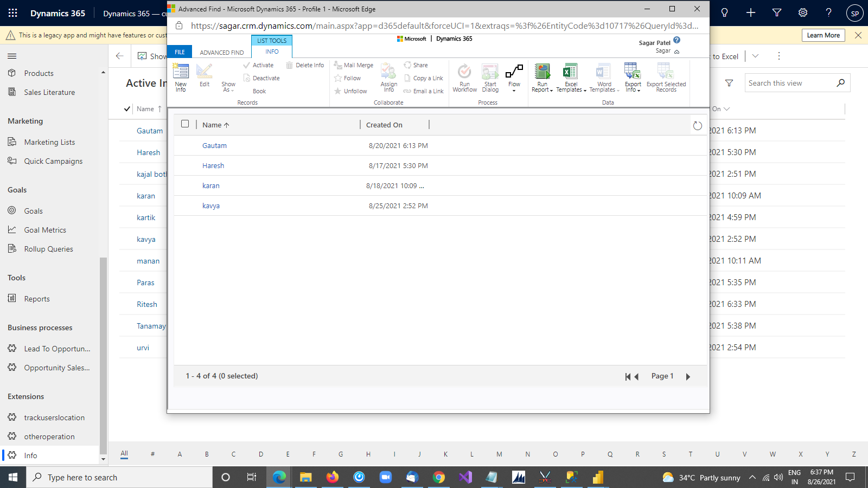Expand the user menu chevron under Sagar Patel

tap(676, 52)
